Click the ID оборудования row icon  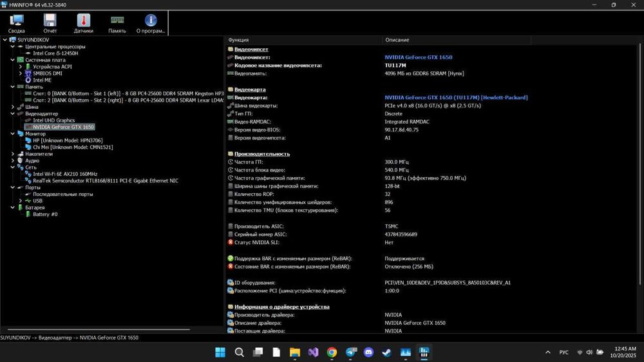231,283
